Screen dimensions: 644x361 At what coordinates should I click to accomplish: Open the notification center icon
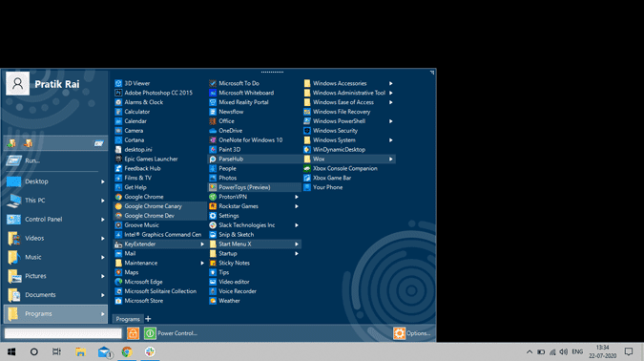point(629,352)
